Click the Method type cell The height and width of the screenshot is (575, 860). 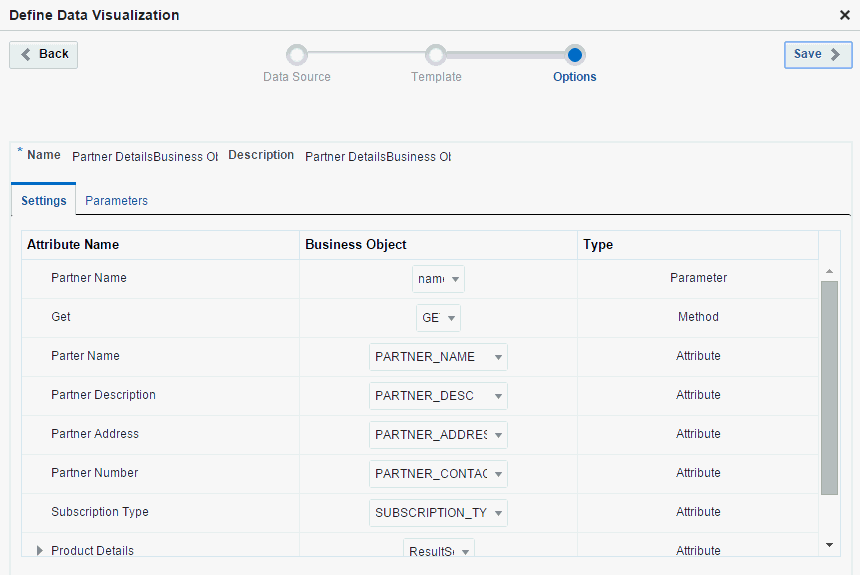pos(698,317)
